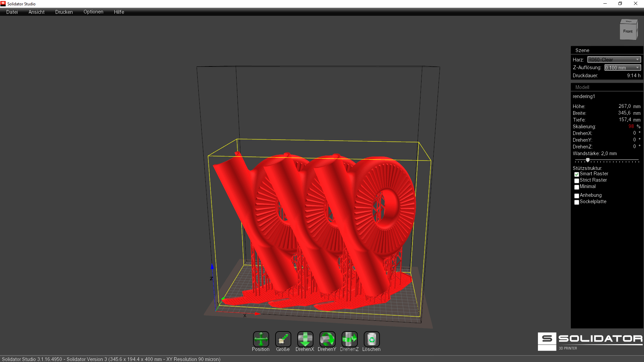644x362 pixels.
Task: Toggle the Anhebung checkbox
Action: [x=577, y=196]
